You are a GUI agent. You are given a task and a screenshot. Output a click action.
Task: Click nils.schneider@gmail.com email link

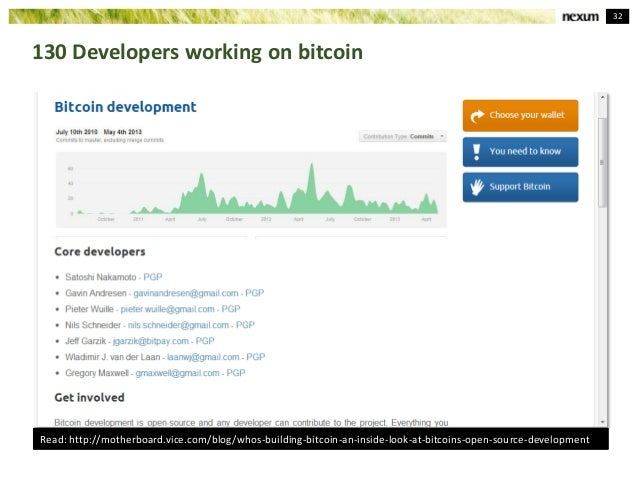[178, 325]
